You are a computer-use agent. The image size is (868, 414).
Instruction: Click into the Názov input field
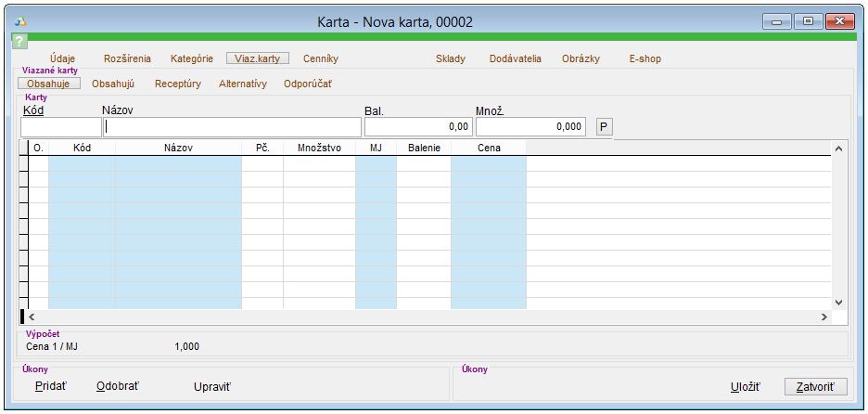(x=232, y=127)
